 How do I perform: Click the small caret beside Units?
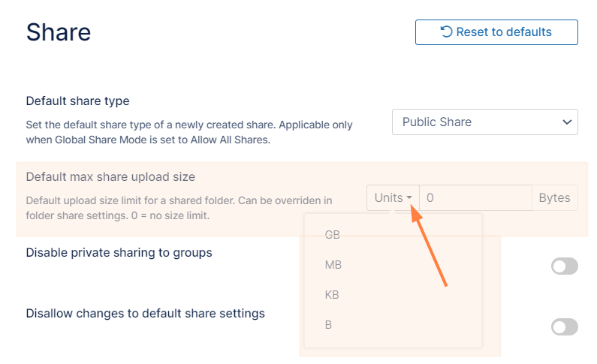[x=410, y=199]
